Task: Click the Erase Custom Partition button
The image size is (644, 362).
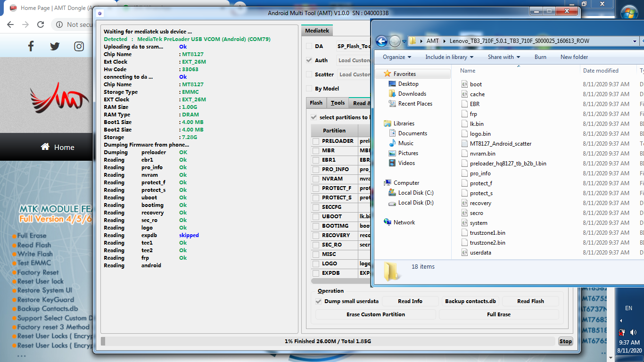Action: 376,314
